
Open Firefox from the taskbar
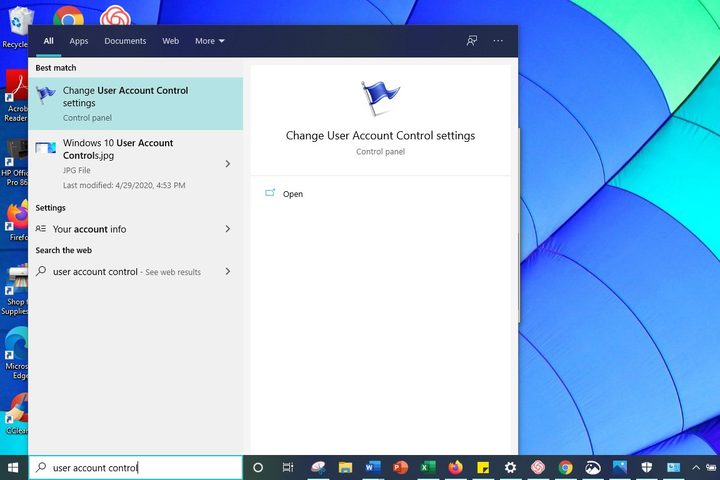[x=456, y=468]
